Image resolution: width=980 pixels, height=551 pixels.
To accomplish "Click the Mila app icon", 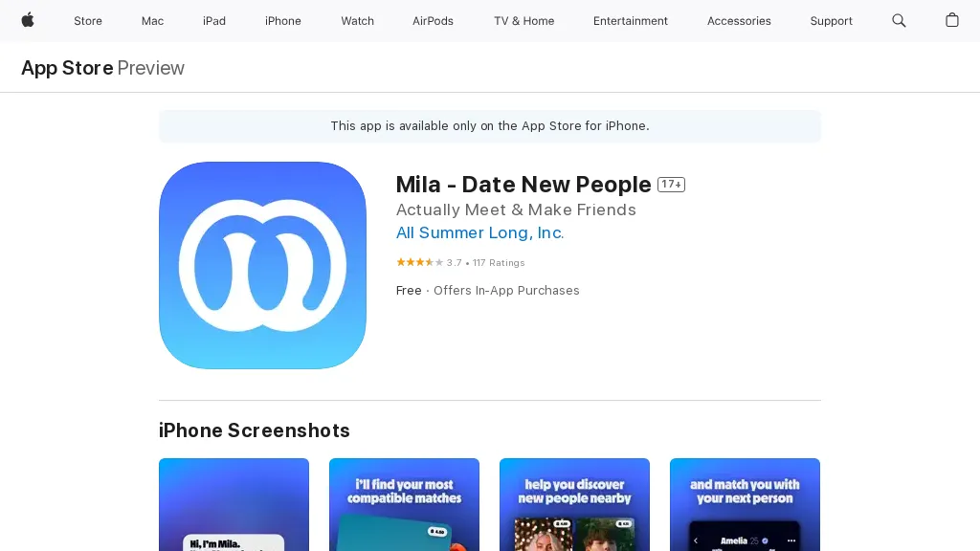I will 262,266.
